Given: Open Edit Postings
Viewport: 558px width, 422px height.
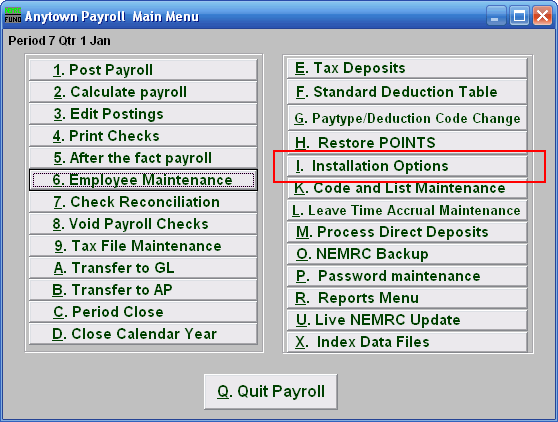Looking at the screenshot, I should pyautogui.click(x=143, y=114).
